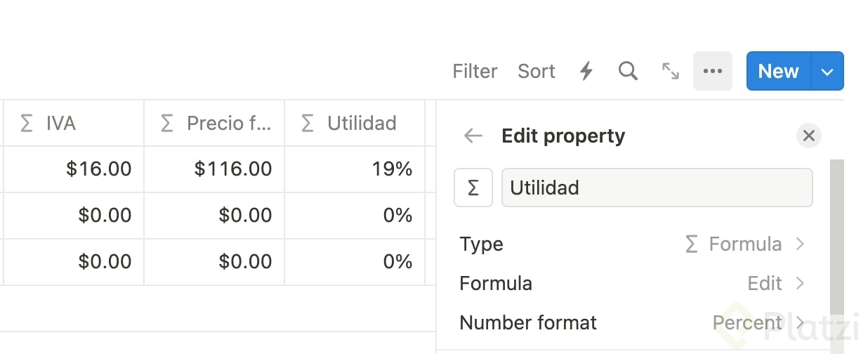
Task: Click the Utilidad property name field
Action: [657, 188]
